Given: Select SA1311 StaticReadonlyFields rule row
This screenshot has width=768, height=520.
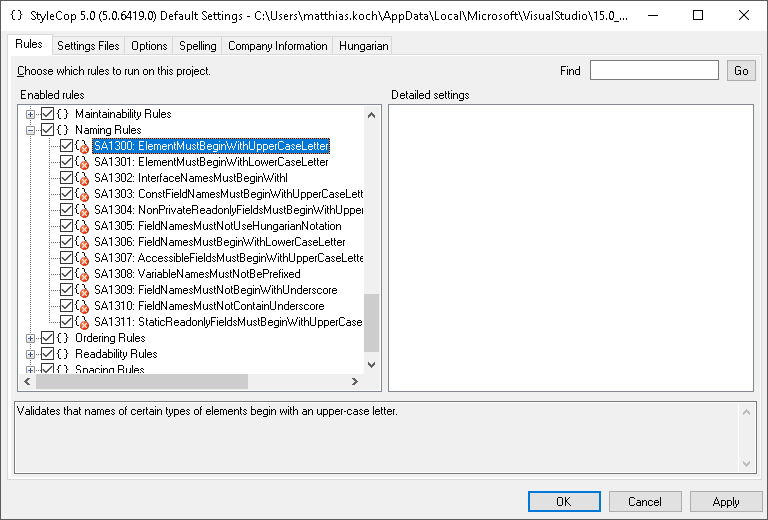Looking at the screenshot, I should click(228, 322).
